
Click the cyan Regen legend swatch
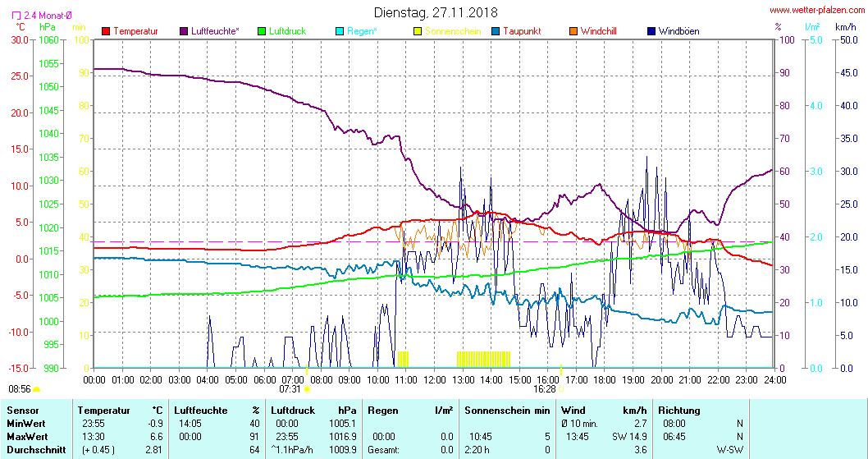point(340,31)
